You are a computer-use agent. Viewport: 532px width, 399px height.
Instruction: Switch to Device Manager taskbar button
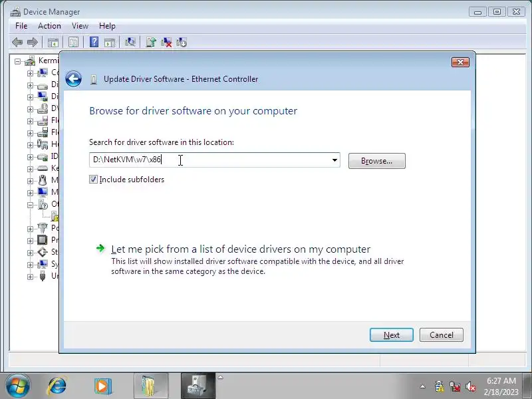pos(198,386)
